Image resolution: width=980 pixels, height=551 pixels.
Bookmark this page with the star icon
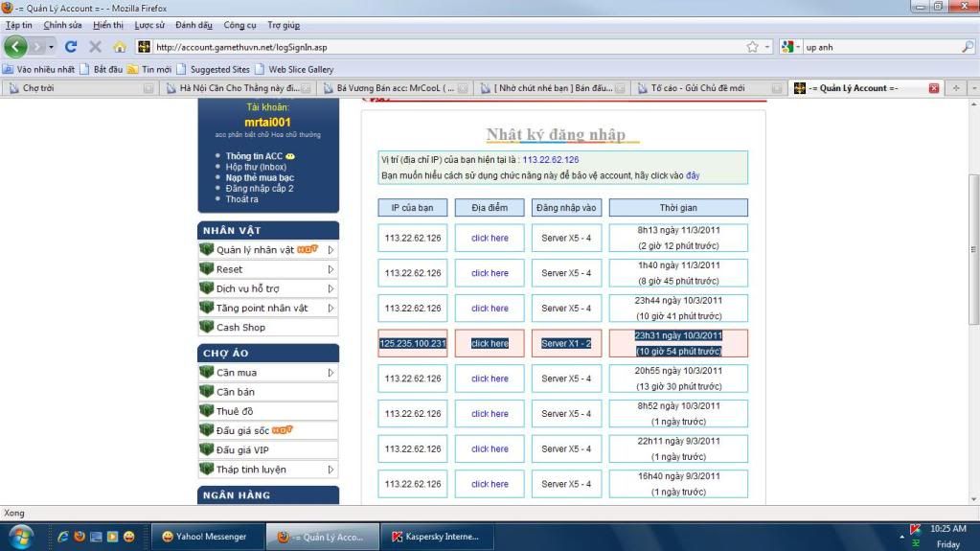(753, 47)
